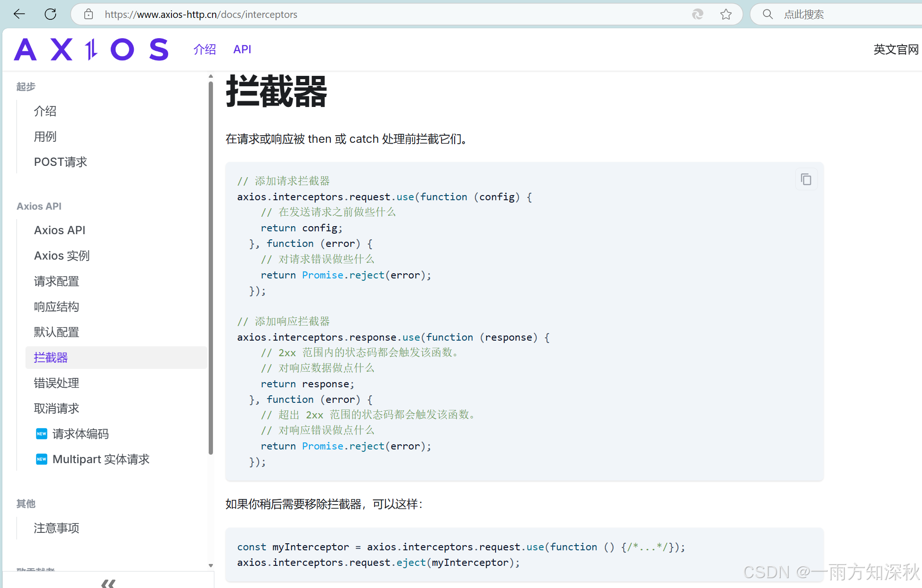
Task: Open Multipart 实体请求 sidebar page
Action: coord(101,459)
